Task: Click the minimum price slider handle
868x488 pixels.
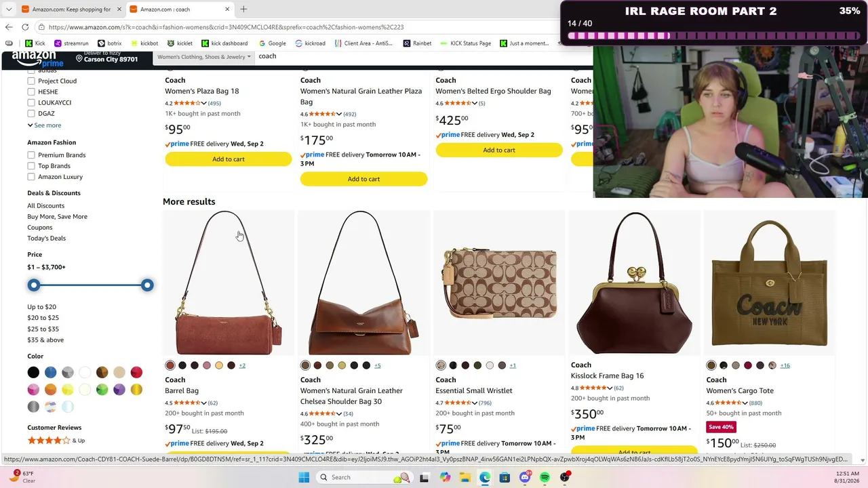Action: pyautogui.click(x=33, y=285)
